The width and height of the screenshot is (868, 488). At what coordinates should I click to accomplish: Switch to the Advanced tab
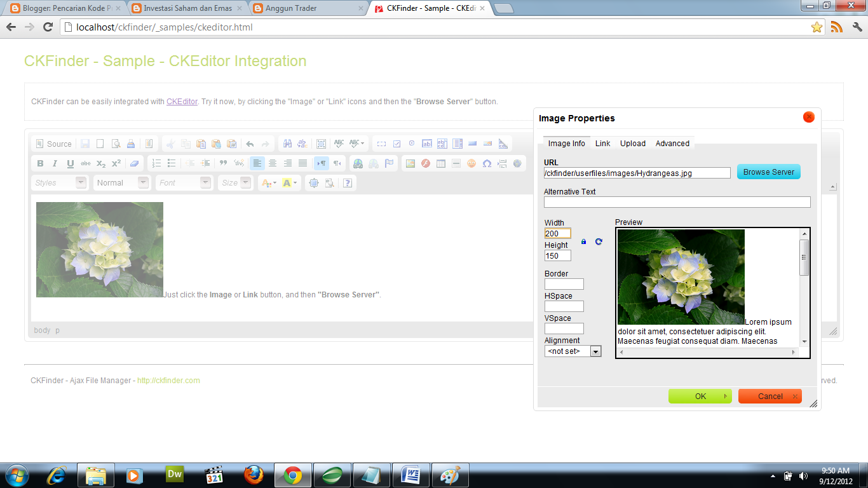672,144
